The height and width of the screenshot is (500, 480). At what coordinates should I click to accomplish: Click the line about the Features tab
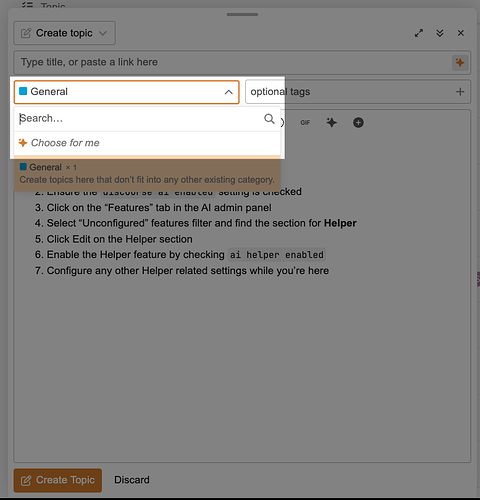(x=159, y=208)
